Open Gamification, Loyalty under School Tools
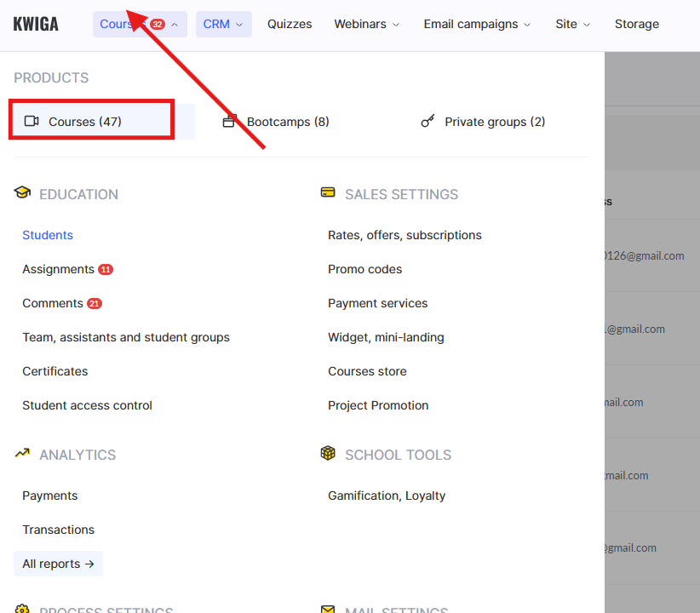The image size is (700, 613). pos(387,496)
